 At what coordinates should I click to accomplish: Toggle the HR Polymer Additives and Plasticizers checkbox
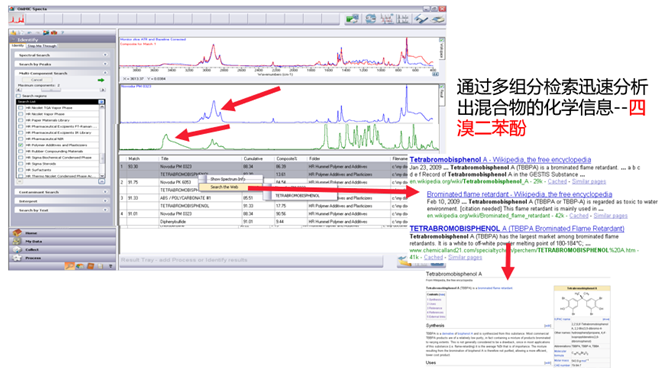click(21, 145)
